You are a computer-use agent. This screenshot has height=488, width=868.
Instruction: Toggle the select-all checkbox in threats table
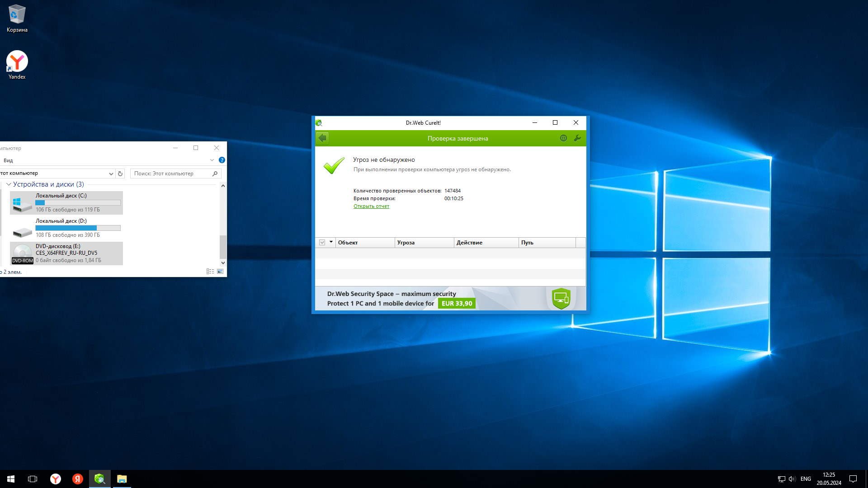tap(322, 243)
